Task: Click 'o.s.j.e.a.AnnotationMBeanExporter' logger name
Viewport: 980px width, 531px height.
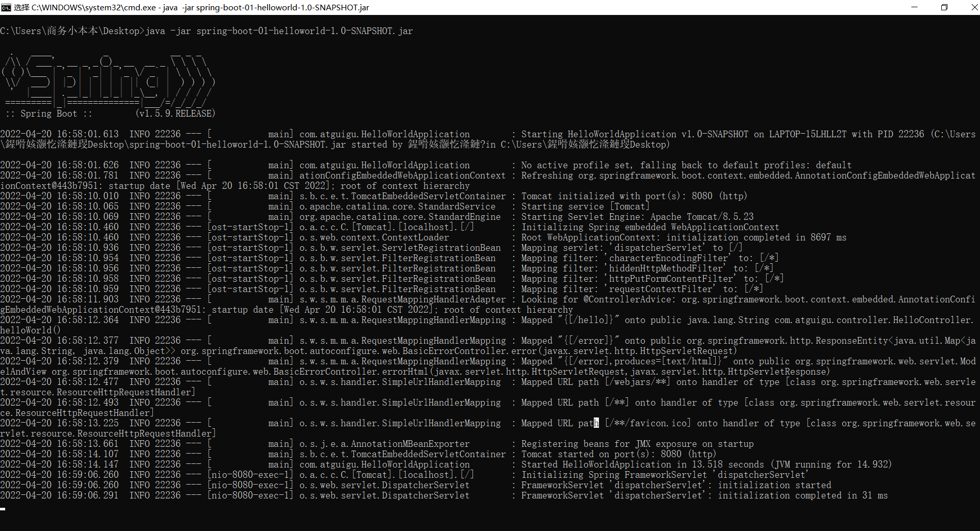Action: tap(385, 444)
